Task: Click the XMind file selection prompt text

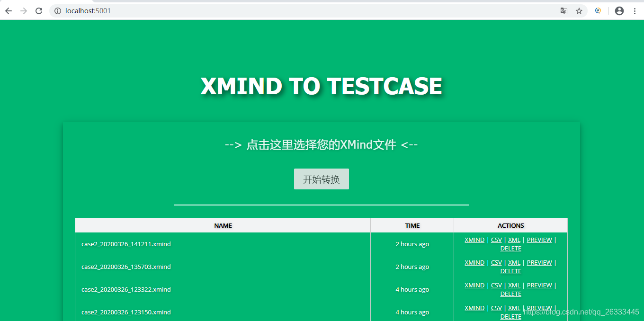Action: [x=322, y=145]
